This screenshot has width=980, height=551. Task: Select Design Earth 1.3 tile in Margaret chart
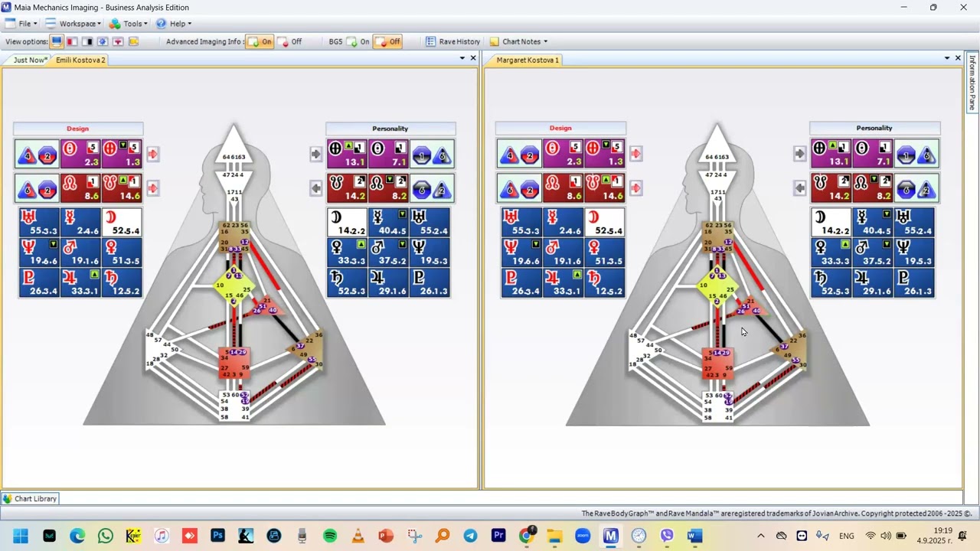605,154
